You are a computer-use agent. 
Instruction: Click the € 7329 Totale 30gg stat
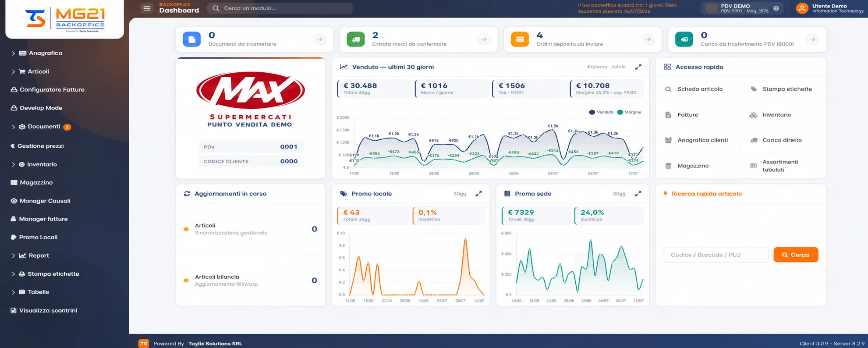tap(536, 215)
